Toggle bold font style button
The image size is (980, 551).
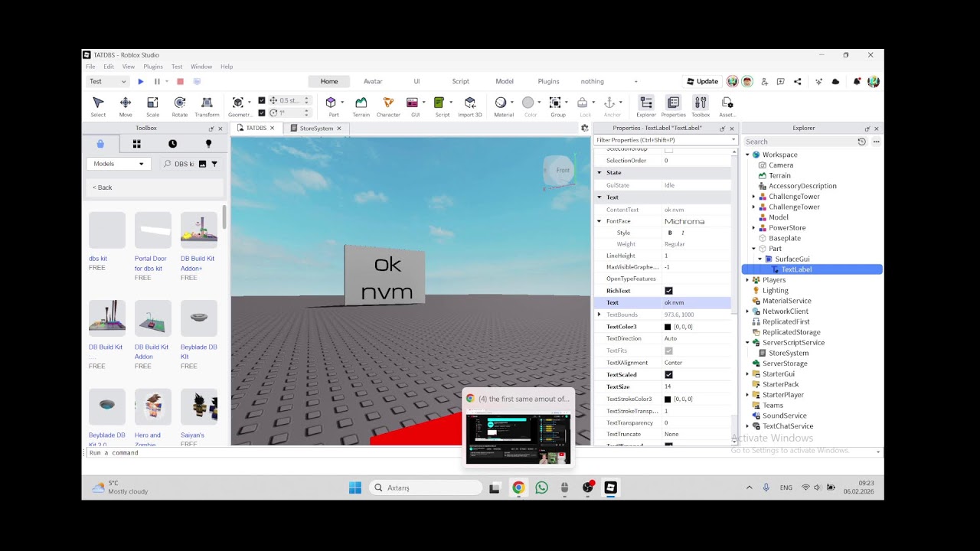click(x=670, y=233)
